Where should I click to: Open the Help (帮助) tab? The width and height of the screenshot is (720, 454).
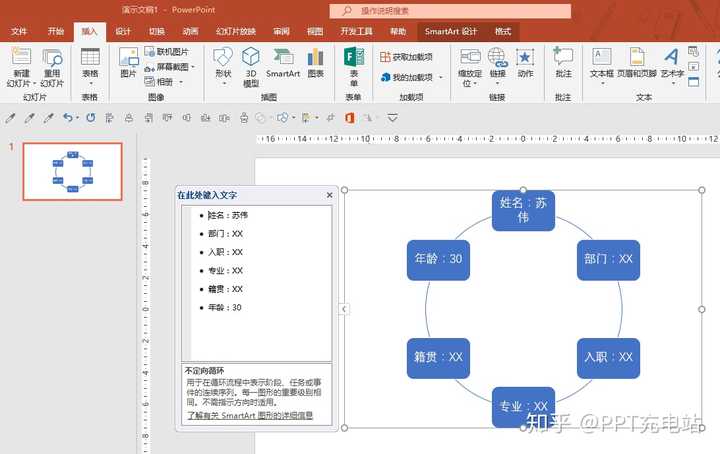pyautogui.click(x=398, y=31)
